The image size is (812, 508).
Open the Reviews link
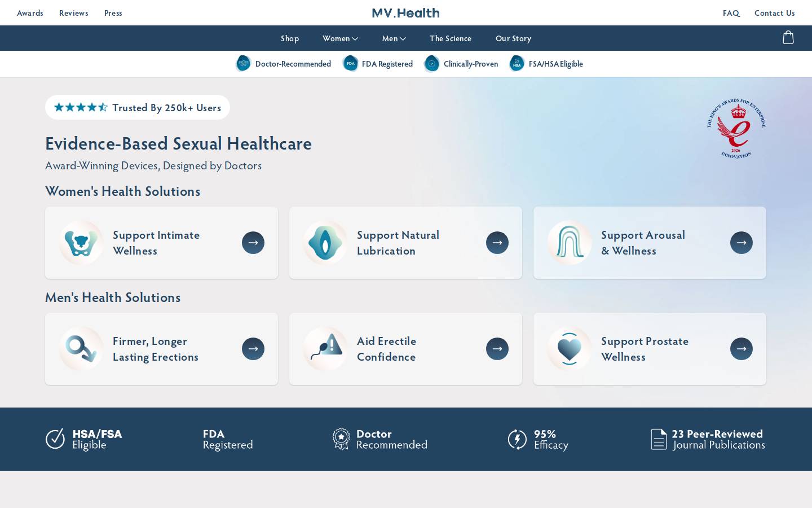pyautogui.click(x=74, y=13)
